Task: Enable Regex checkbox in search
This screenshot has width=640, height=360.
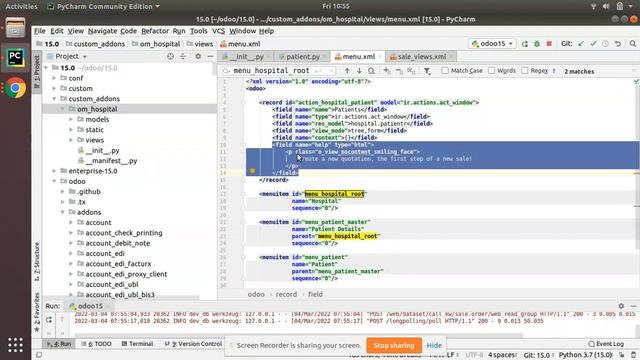Action: point(525,71)
